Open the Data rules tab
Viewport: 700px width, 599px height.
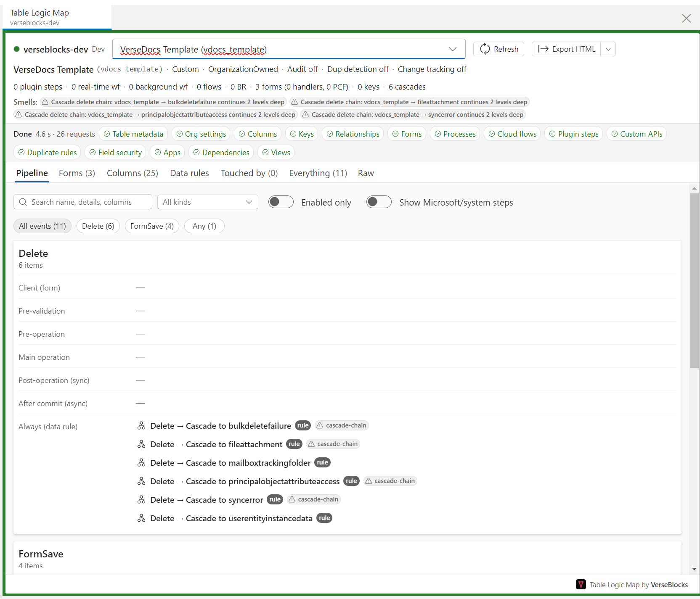(x=189, y=173)
